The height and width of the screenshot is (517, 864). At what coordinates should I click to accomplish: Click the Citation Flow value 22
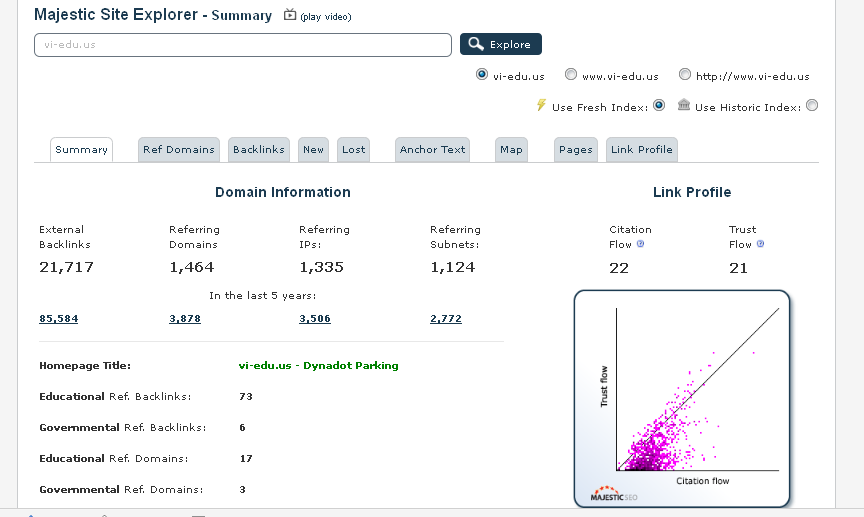(x=619, y=268)
